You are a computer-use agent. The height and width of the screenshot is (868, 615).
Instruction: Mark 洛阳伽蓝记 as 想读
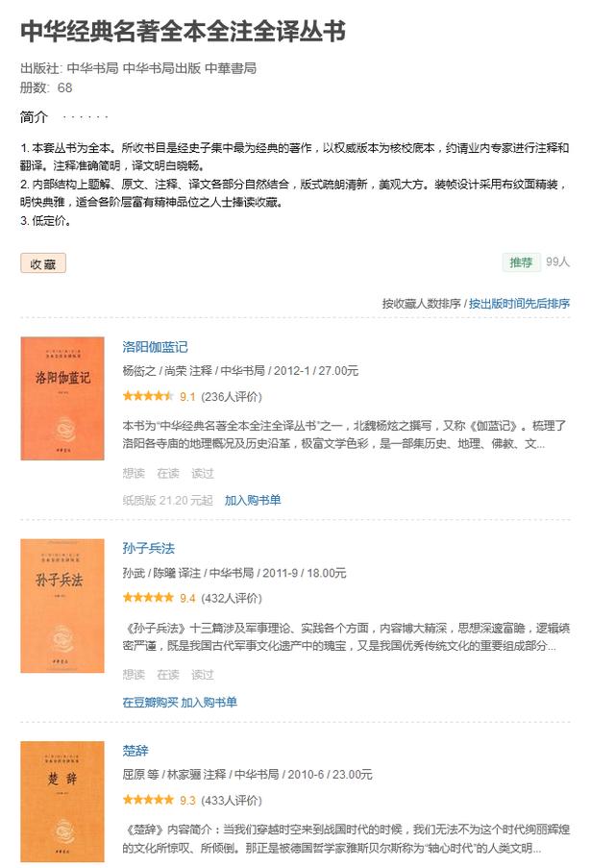tap(134, 473)
